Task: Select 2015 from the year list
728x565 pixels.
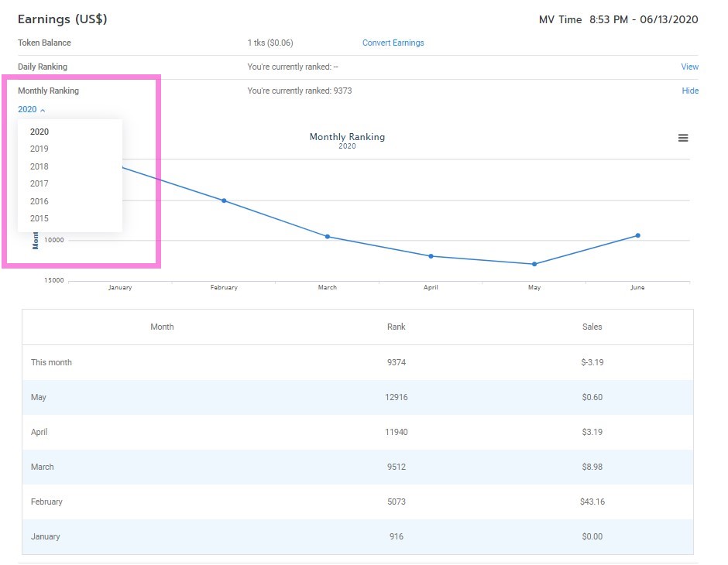Action: point(39,218)
